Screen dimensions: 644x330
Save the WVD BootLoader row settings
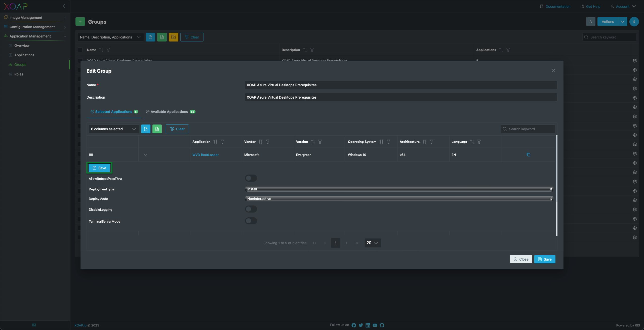coord(99,168)
